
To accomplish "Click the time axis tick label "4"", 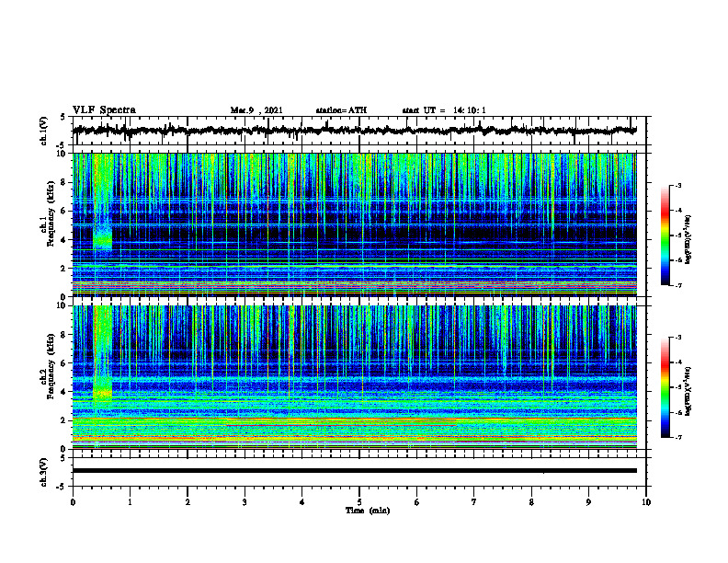I will click(302, 502).
